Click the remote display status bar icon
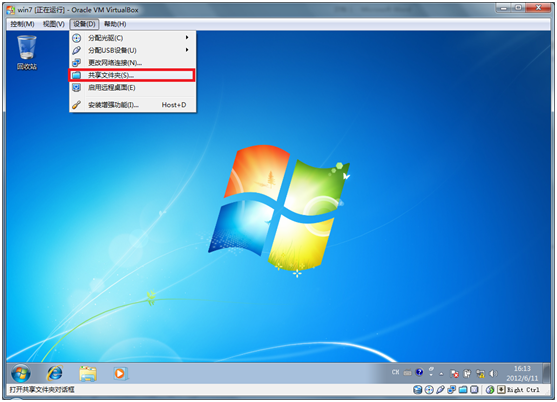The image size is (557, 402). pyautogui.click(x=474, y=390)
